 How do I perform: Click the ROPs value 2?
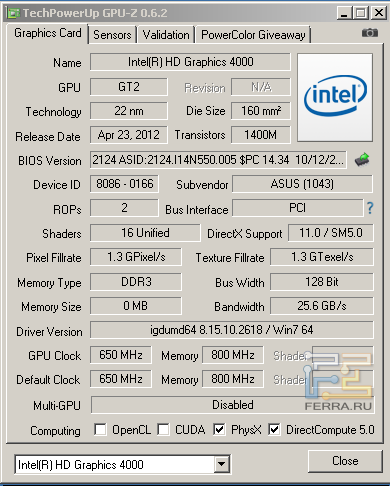(x=124, y=208)
